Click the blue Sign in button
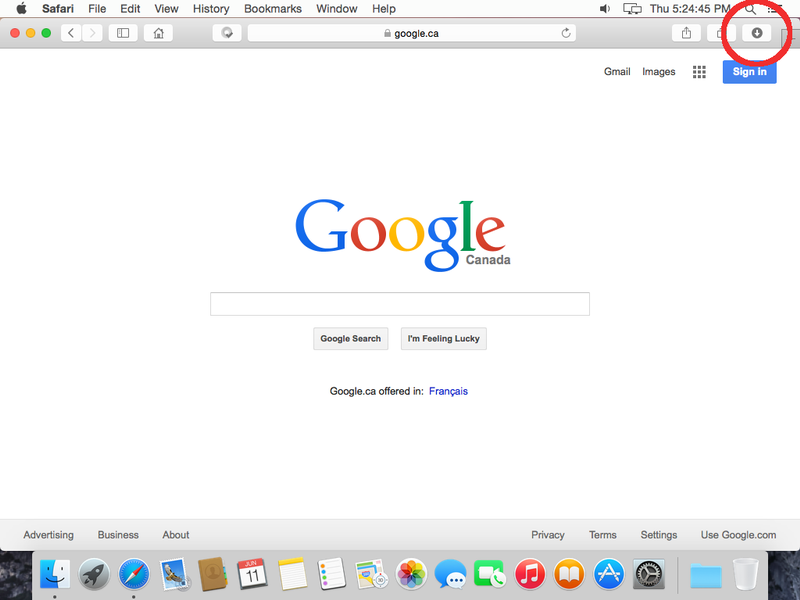This screenshot has height=600, width=800. (x=749, y=71)
